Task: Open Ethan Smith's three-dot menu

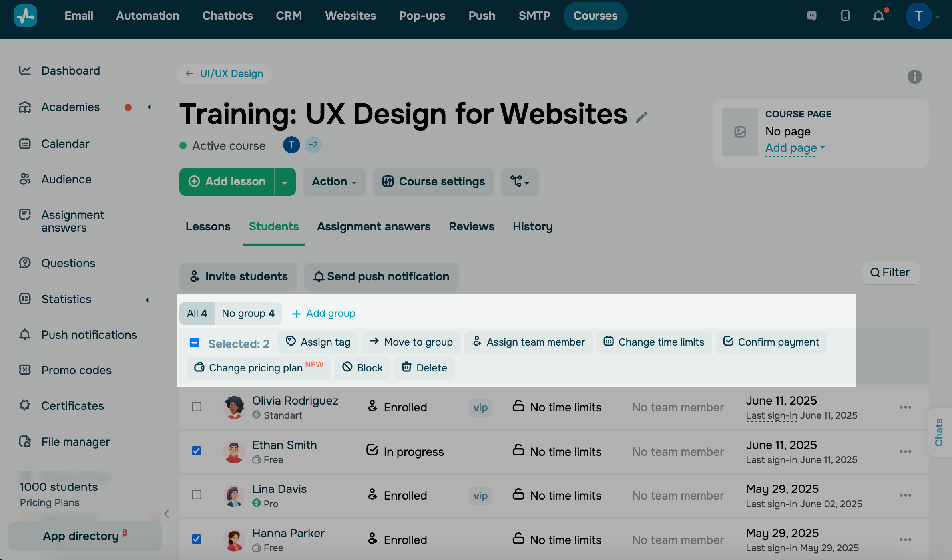Action: click(x=905, y=451)
